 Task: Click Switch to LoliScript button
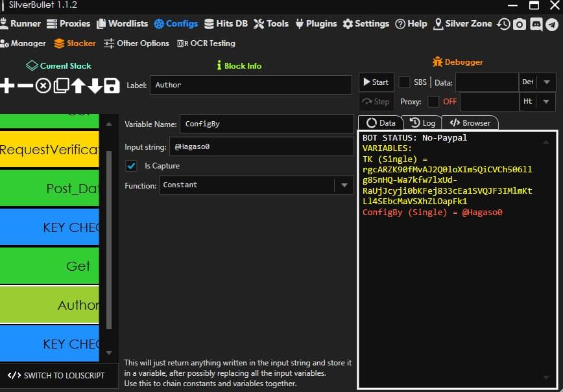click(x=56, y=375)
